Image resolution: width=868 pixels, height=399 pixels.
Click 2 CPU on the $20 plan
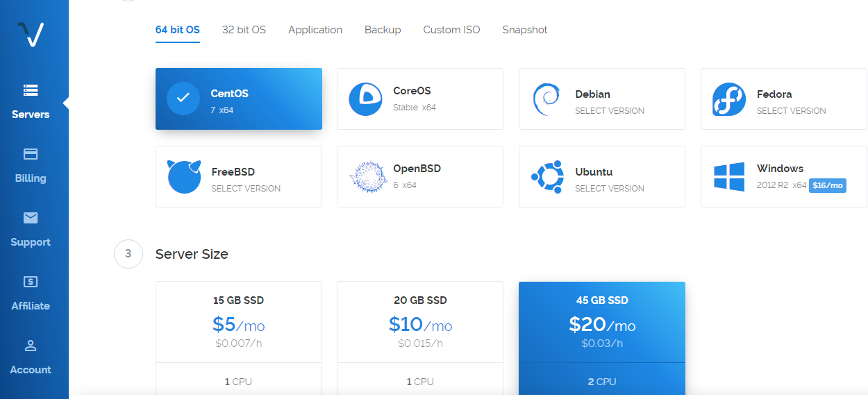(x=602, y=382)
